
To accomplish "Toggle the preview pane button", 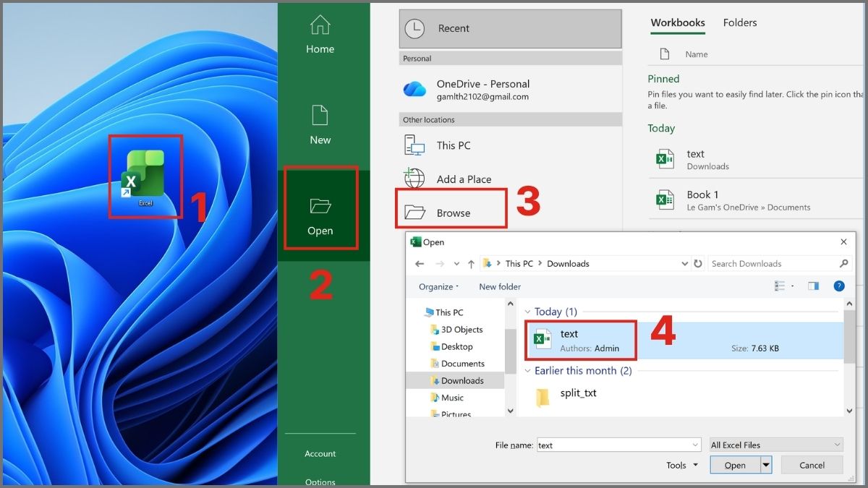I will pos(813,286).
